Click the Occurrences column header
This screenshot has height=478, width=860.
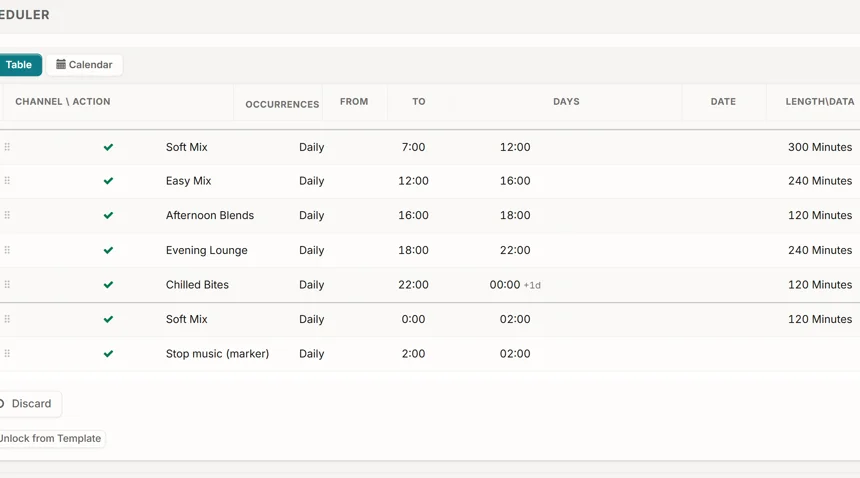point(282,104)
